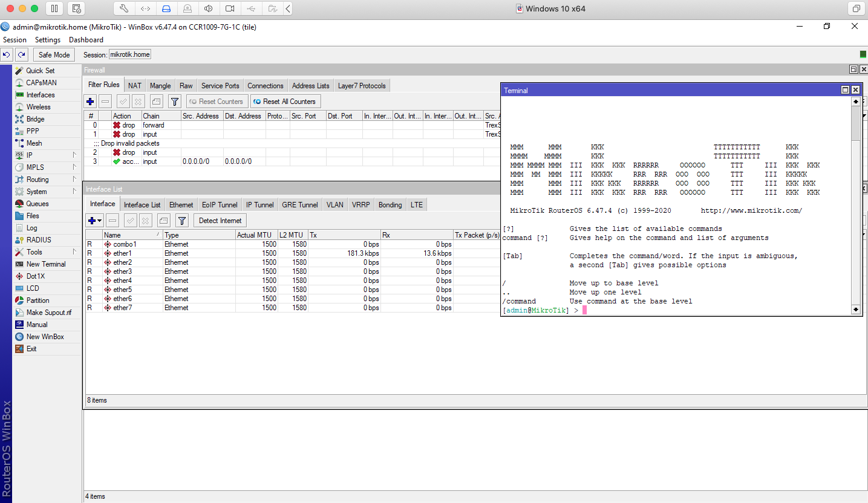Click Make Supout.rif in the sidebar
Viewport: 868px width, 503px height.
(x=49, y=313)
